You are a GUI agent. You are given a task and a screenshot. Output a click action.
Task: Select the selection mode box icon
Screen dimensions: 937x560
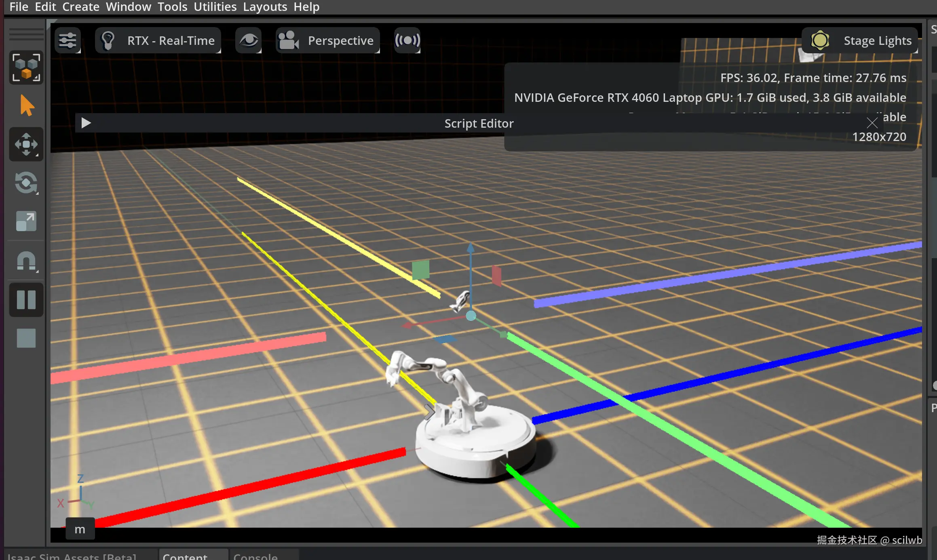pyautogui.click(x=26, y=67)
